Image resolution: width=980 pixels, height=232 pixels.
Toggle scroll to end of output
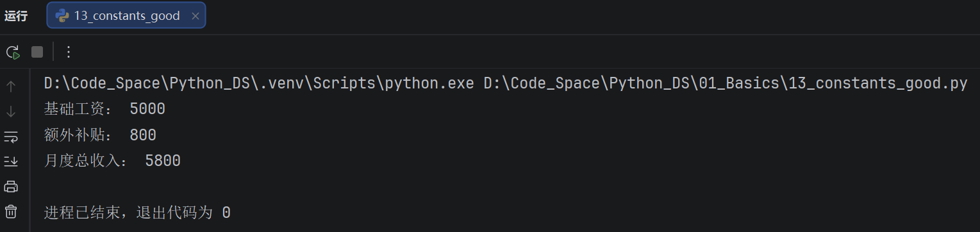coord(11,162)
